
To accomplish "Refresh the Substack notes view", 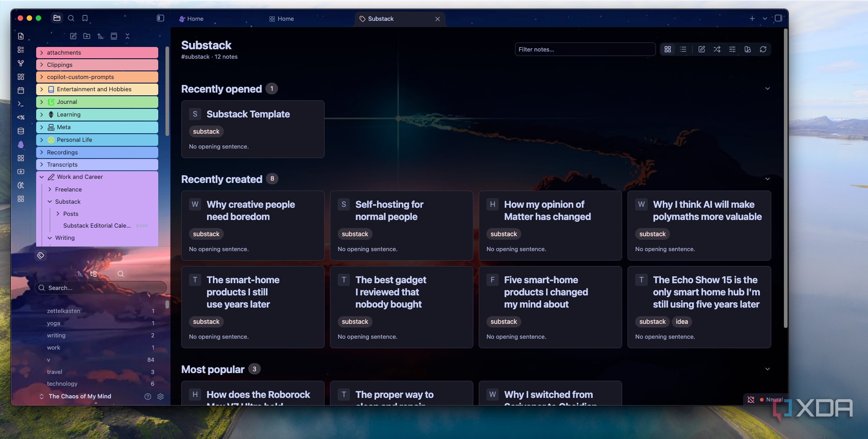I will [x=763, y=49].
